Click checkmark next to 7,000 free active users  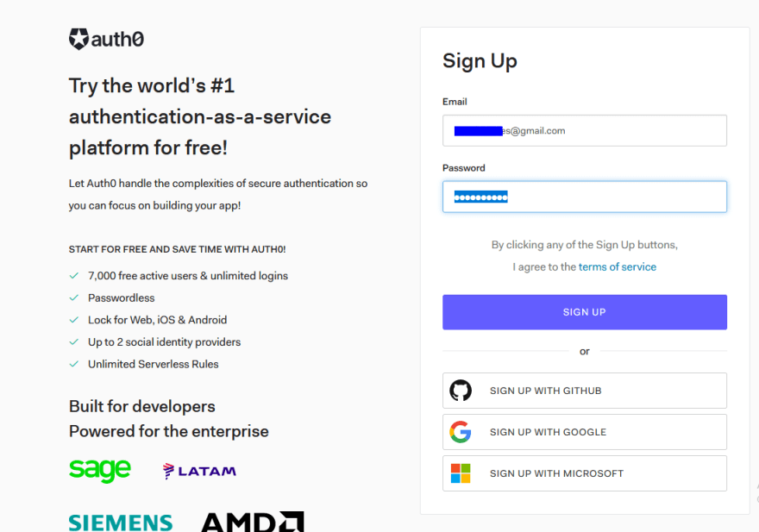[74, 275]
